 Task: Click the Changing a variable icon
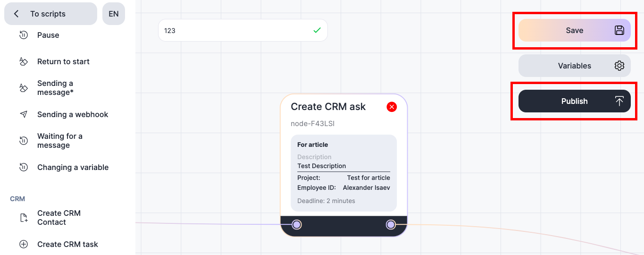click(24, 167)
